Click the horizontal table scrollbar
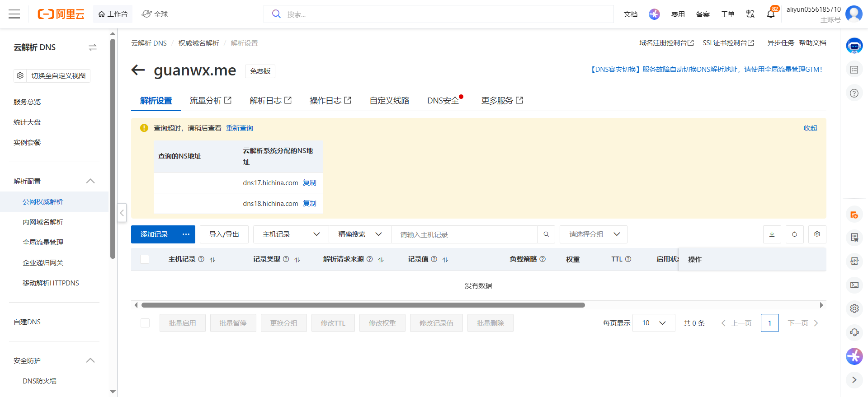Image resolution: width=868 pixels, height=397 pixels. [363, 305]
